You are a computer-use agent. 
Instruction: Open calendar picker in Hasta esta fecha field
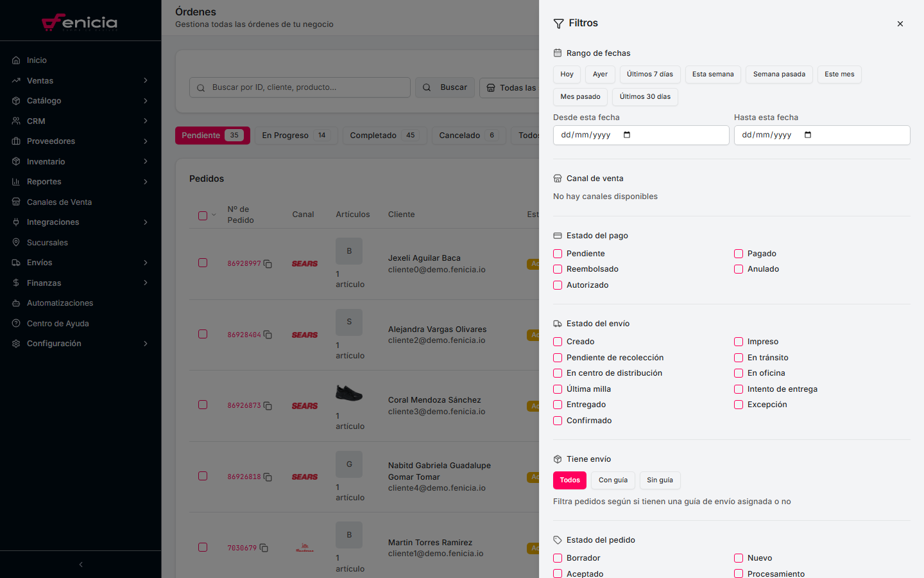coord(808,135)
